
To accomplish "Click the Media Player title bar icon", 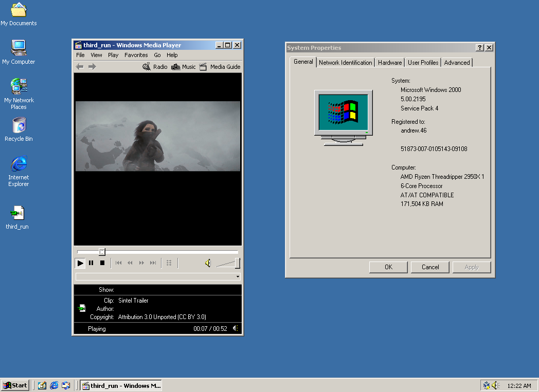I will tap(78, 45).
